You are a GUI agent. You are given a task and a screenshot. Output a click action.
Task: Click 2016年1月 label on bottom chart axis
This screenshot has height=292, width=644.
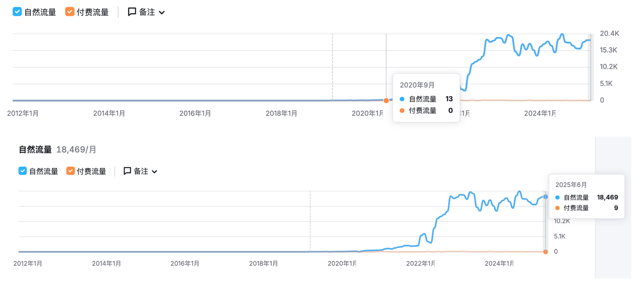coord(185,263)
